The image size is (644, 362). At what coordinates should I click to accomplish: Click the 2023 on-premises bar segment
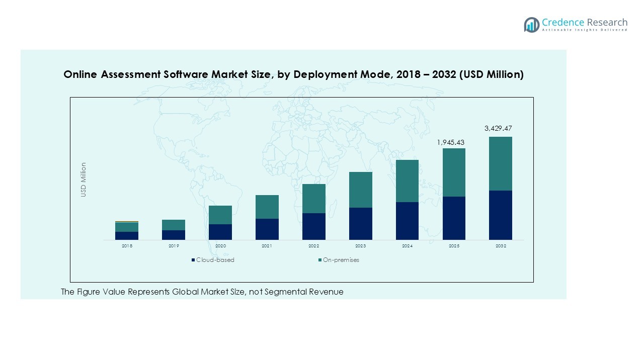tap(360, 190)
